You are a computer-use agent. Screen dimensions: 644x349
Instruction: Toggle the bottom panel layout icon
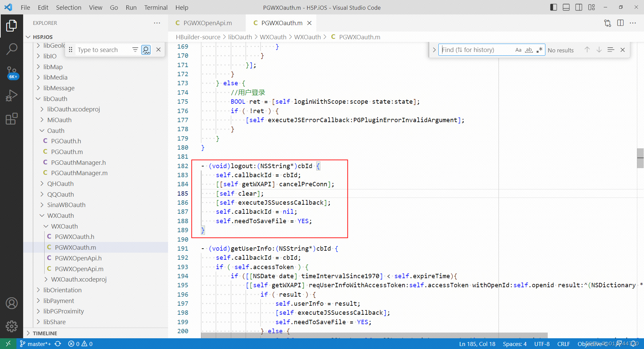(x=566, y=7)
